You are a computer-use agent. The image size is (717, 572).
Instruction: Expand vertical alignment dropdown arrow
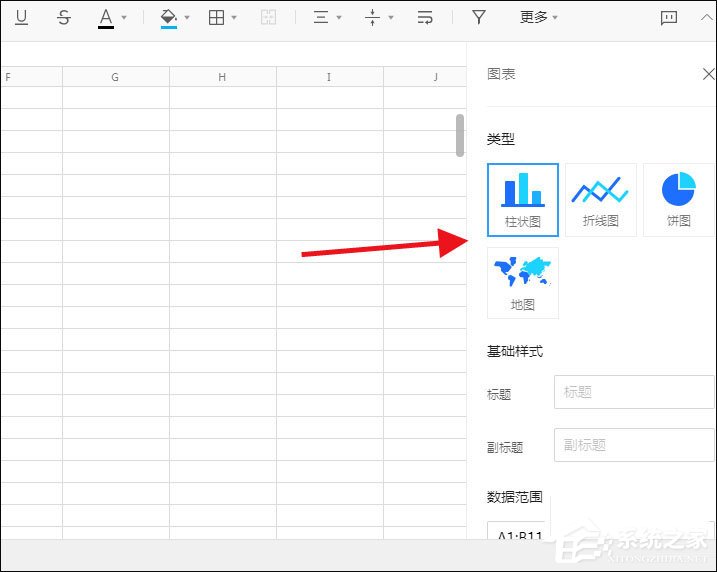click(391, 18)
